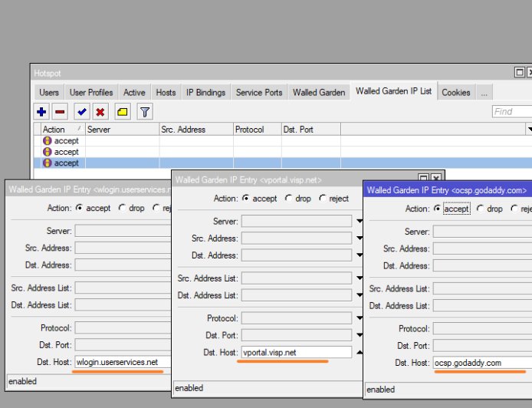
Task: Select accept radio in vportal.visp.net entry
Action: 245,198
